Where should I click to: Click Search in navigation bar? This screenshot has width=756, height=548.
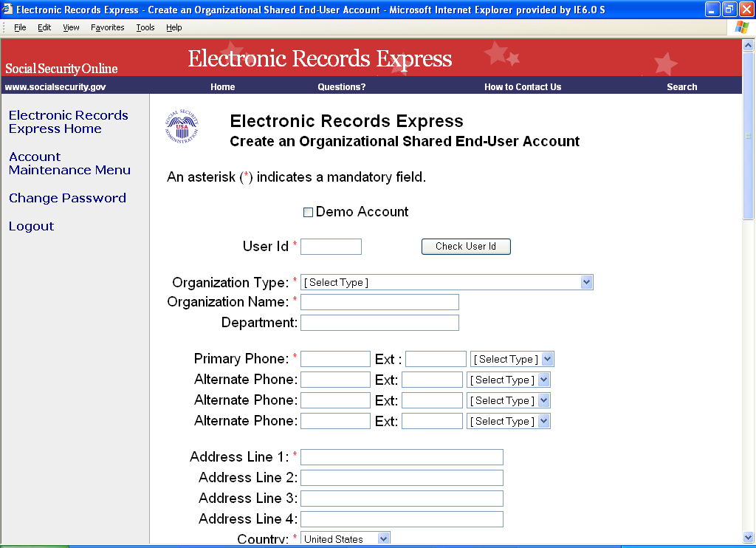pos(681,87)
